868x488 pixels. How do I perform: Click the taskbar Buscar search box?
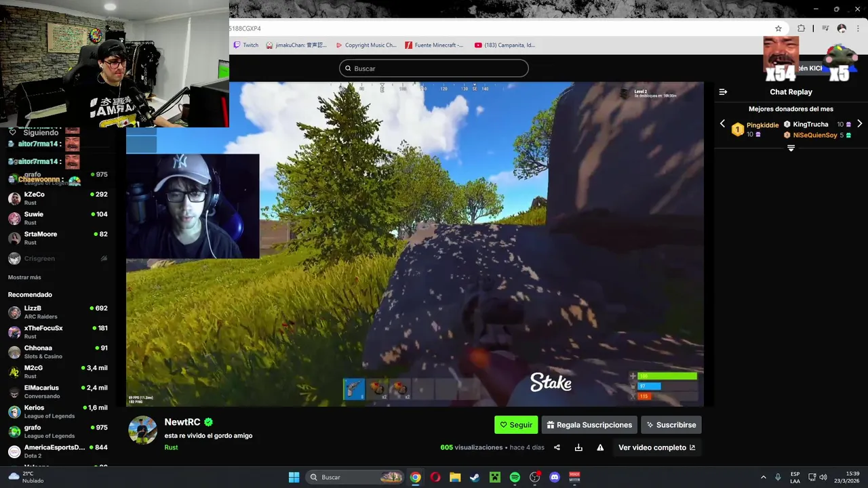(355, 477)
